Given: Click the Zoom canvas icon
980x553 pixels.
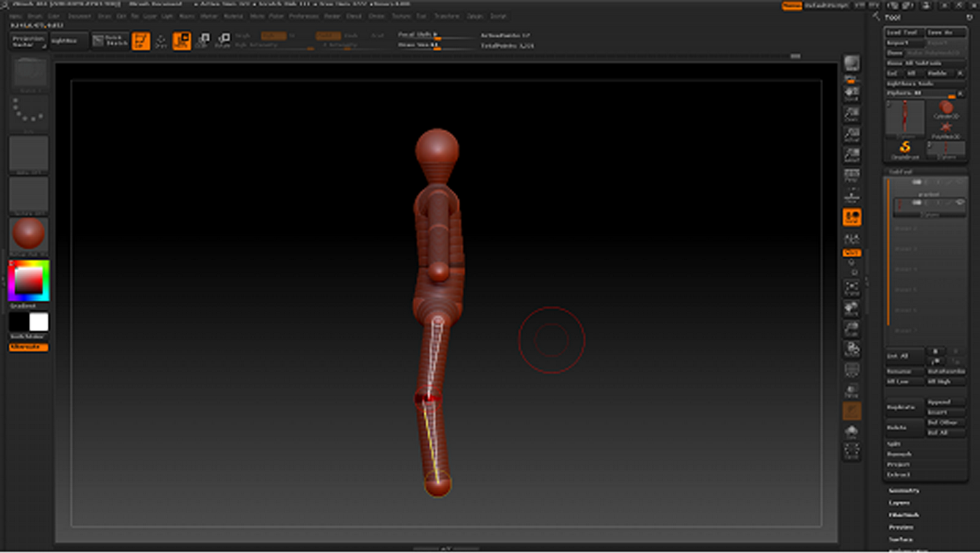Looking at the screenshot, I should 851,114.
